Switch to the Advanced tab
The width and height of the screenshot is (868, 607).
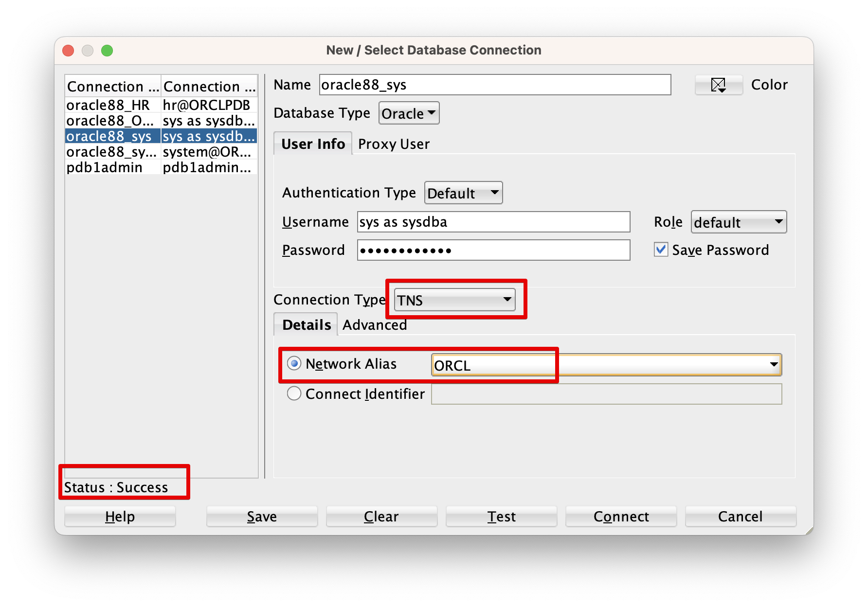click(x=375, y=325)
